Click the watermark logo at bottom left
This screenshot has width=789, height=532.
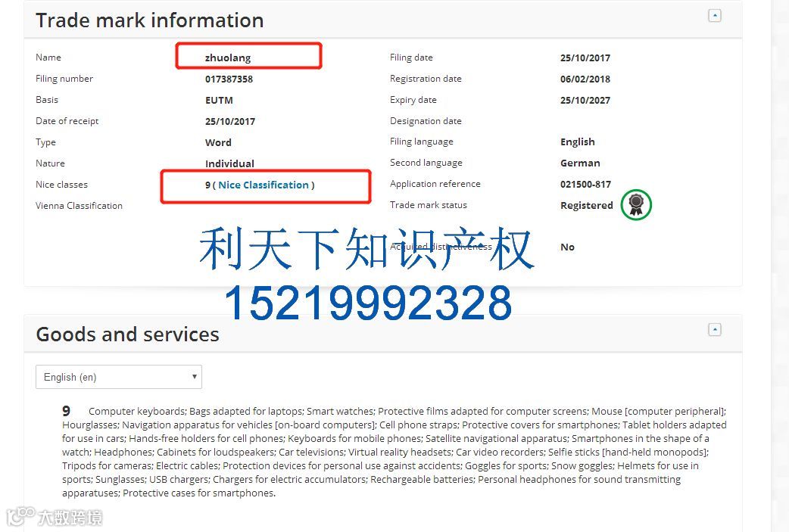click(x=55, y=516)
